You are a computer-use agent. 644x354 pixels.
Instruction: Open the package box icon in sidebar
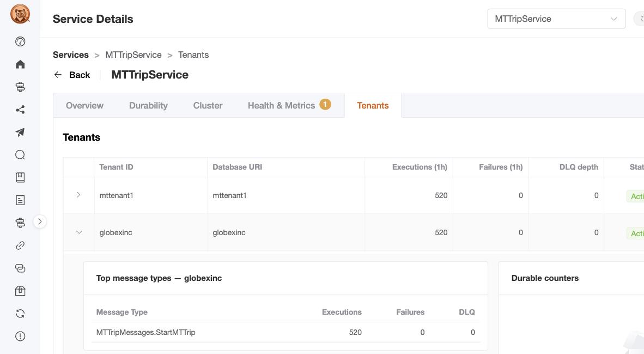(20, 291)
